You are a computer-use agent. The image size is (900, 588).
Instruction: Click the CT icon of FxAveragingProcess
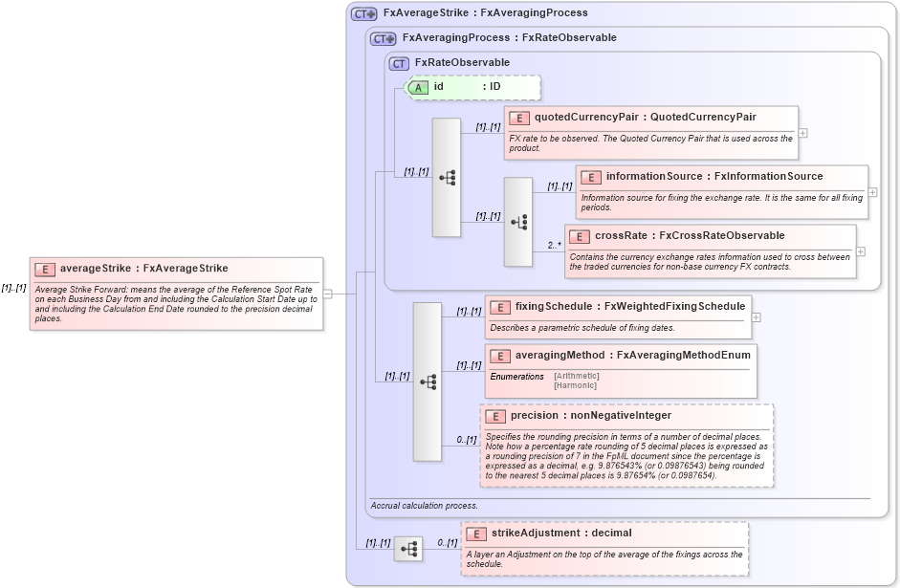tap(382, 37)
